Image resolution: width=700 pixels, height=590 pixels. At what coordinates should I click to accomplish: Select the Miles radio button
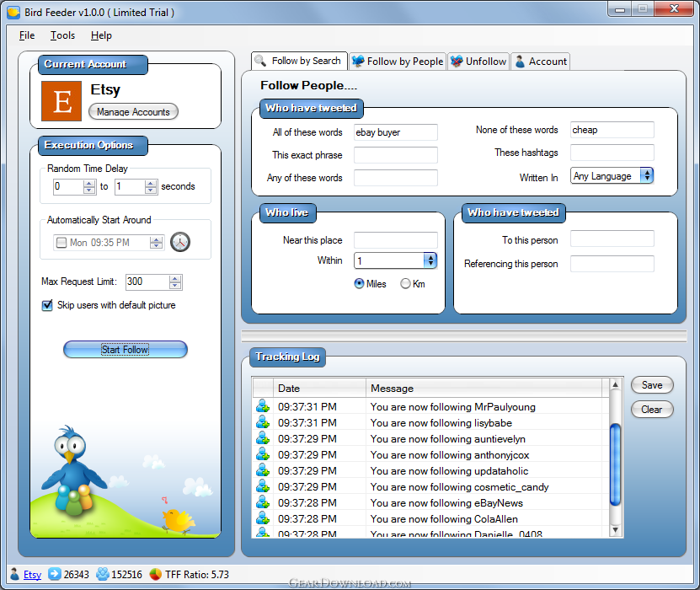click(x=359, y=283)
